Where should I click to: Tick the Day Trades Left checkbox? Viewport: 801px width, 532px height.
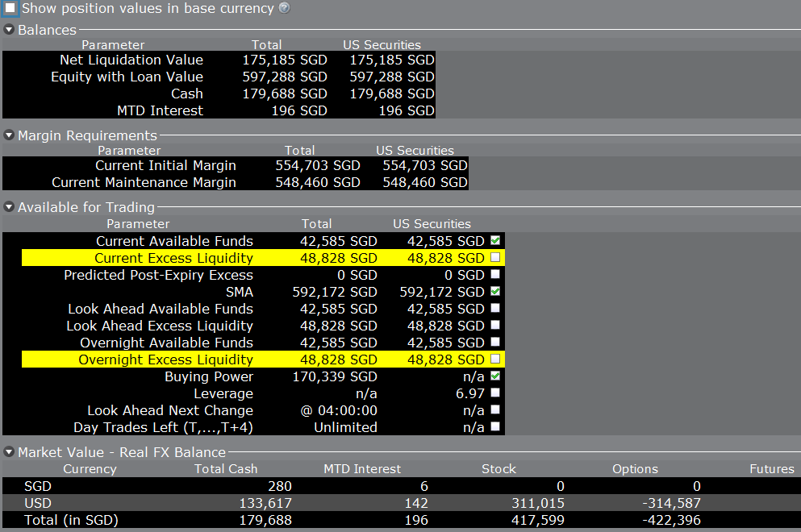495,427
